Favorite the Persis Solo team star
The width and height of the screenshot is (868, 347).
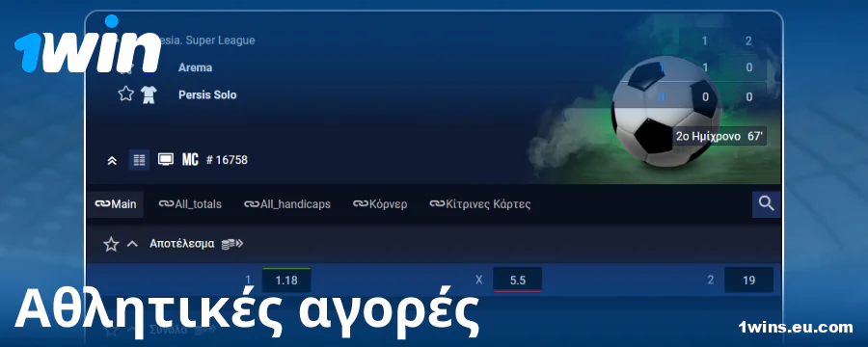tap(125, 94)
